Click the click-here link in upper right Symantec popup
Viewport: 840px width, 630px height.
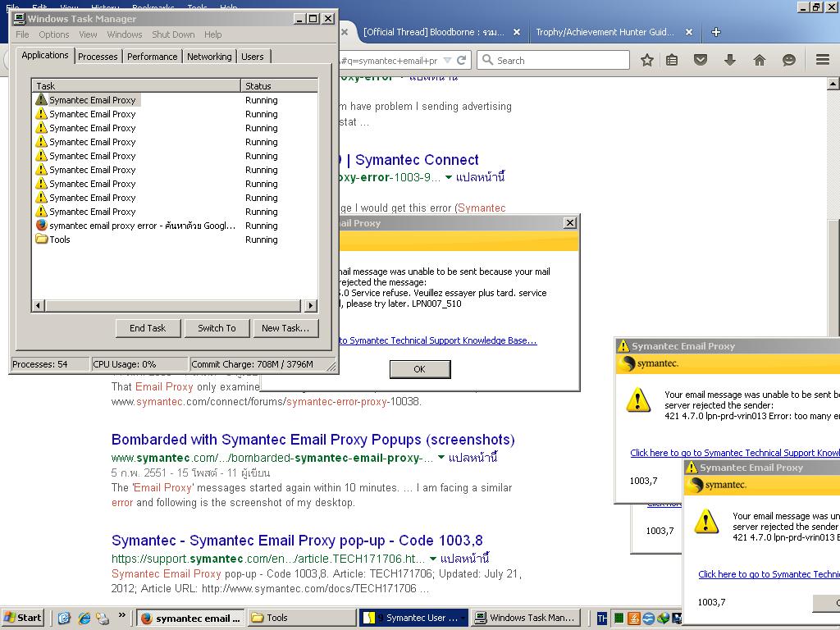(735, 453)
